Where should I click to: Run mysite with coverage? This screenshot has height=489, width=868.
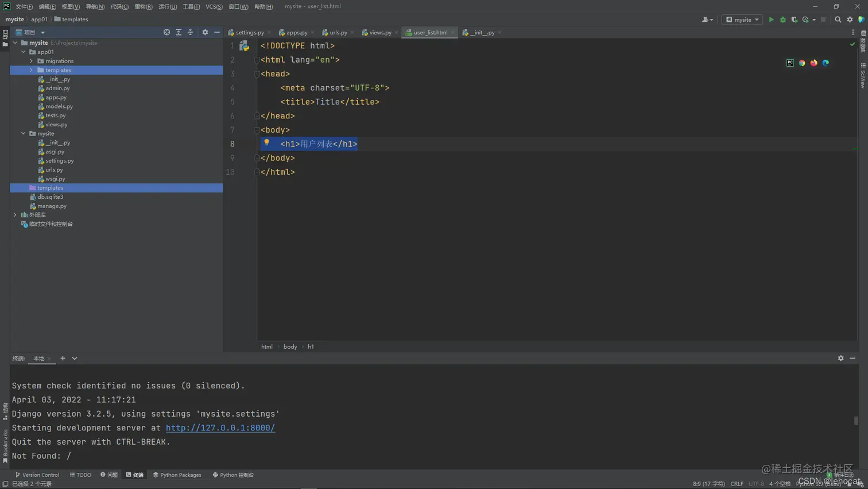[795, 20]
